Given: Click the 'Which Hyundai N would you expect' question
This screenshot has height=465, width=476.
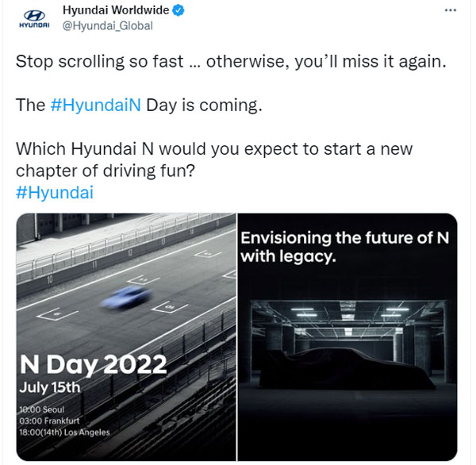Looking at the screenshot, I should [x=214, y=150].
